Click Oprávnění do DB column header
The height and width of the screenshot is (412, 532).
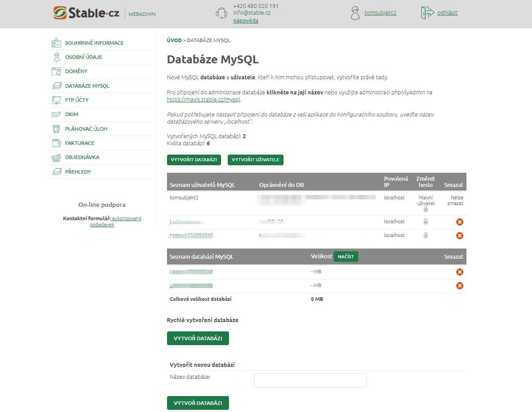pyautogui.click(x=282, y=185)
